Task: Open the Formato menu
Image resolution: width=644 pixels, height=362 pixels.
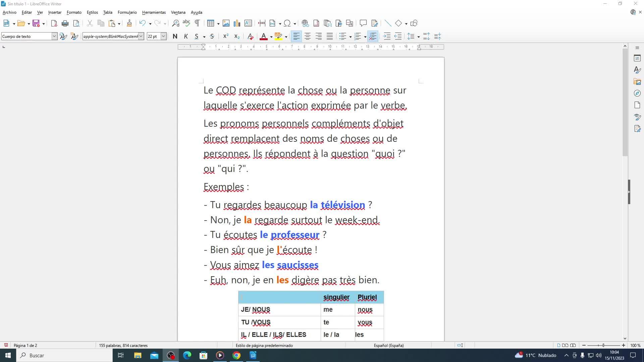Action: 74,12
